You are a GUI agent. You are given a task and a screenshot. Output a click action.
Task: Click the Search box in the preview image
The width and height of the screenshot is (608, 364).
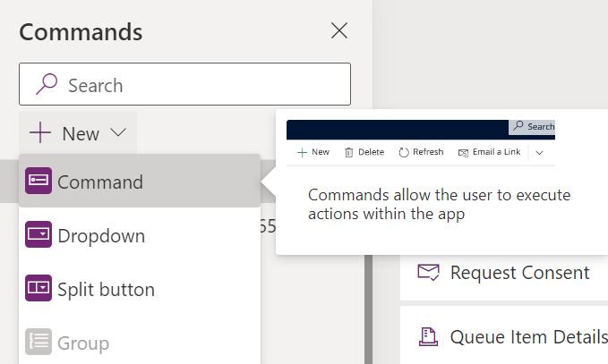533,127
